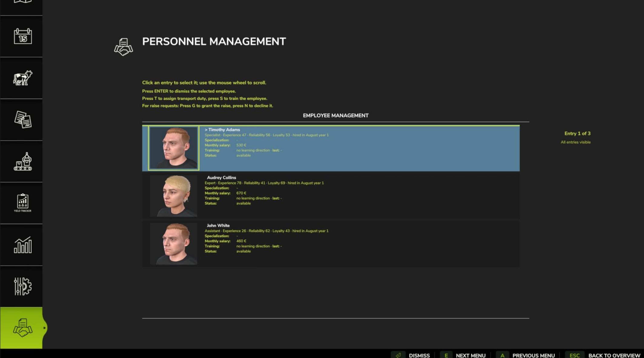Open the statistics bar chart icon
This screenshot has height=358, width=644.
point(23,245)
